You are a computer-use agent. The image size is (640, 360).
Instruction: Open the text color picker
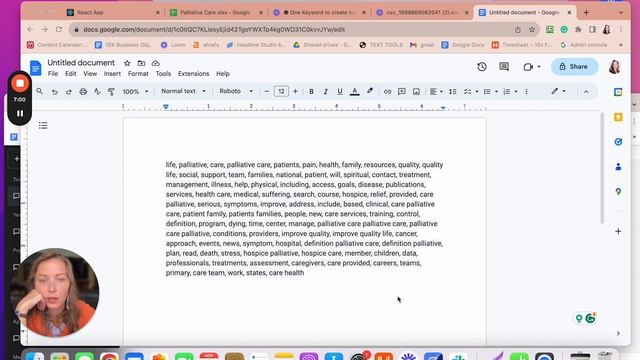pos(355,92)
